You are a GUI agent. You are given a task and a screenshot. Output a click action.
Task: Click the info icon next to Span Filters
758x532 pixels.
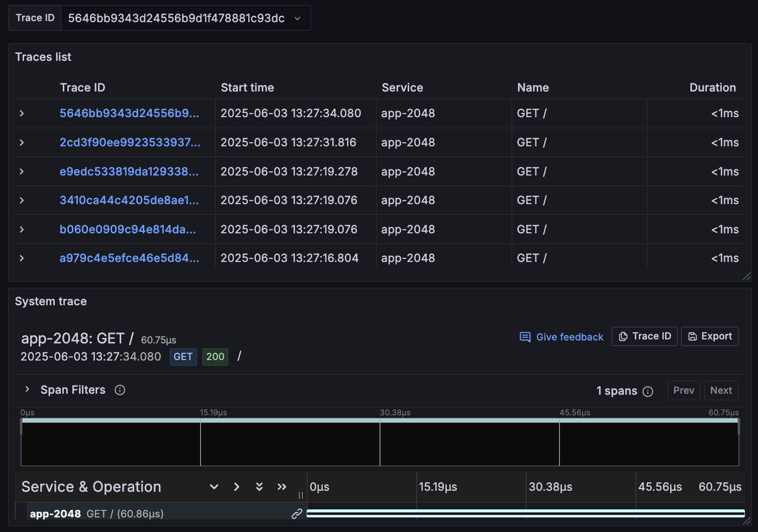[x=120, y=390]
